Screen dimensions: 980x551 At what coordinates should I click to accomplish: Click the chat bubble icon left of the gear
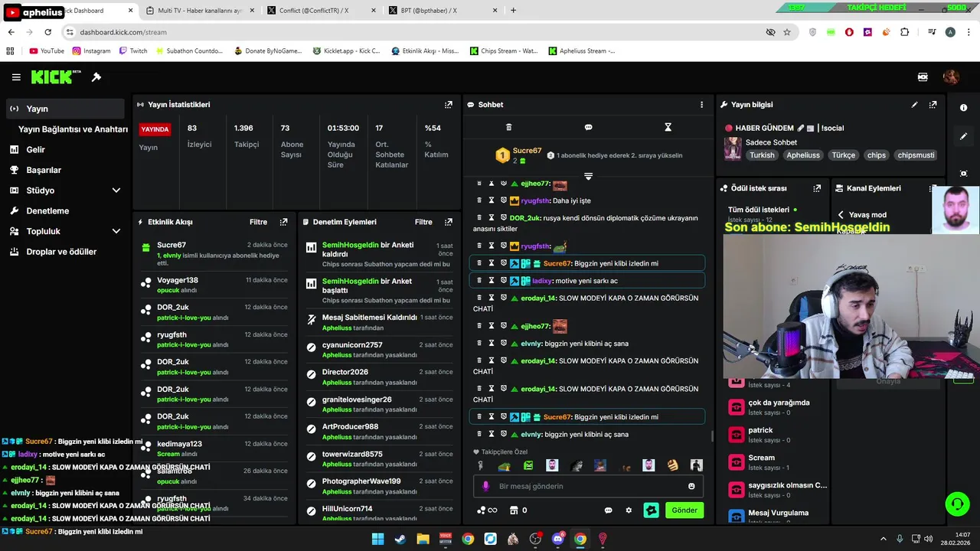(x=608, y=510)
